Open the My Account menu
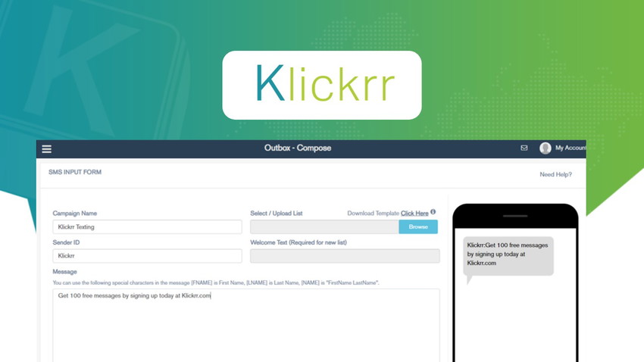 tap(571, 148)
